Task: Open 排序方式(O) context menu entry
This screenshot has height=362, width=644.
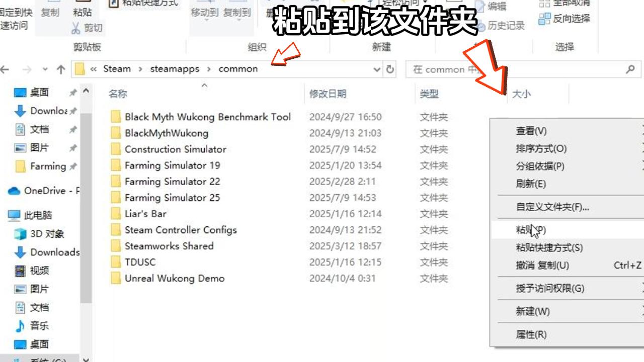Action: tap(567, 149)
